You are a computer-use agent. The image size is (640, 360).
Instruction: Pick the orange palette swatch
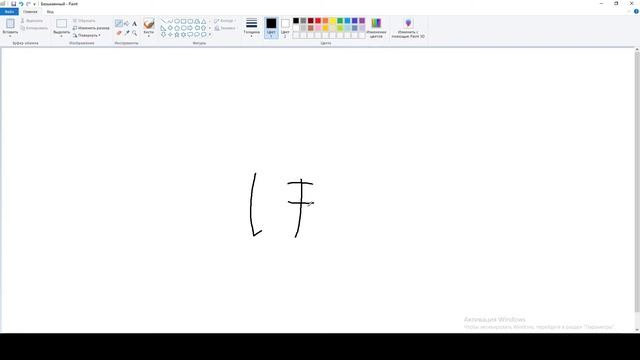click(325, 20)
